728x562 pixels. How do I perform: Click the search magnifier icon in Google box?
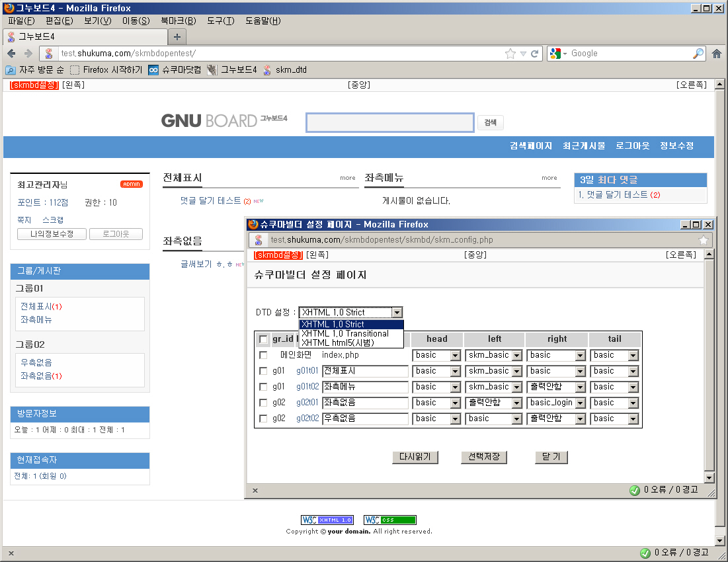tap(698, 54)
